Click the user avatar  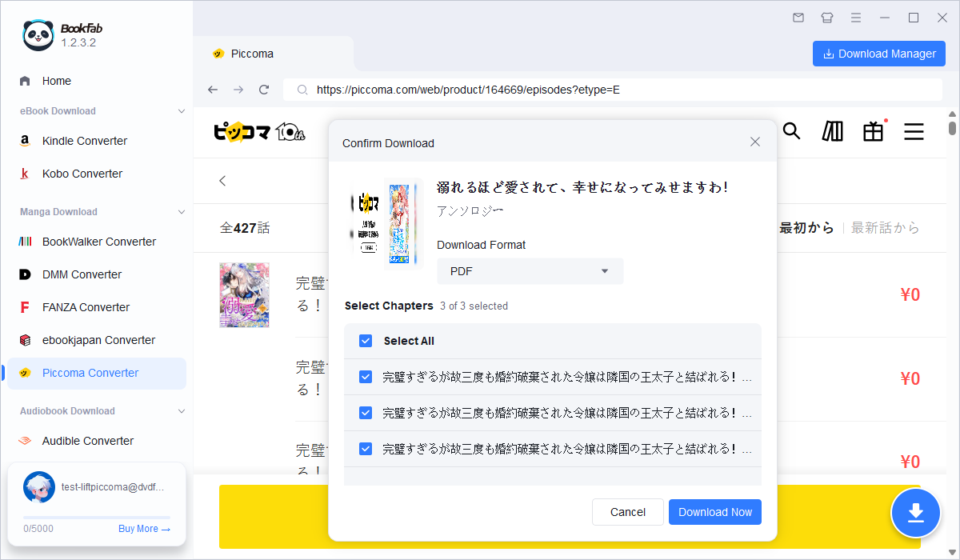coord(39,486)
